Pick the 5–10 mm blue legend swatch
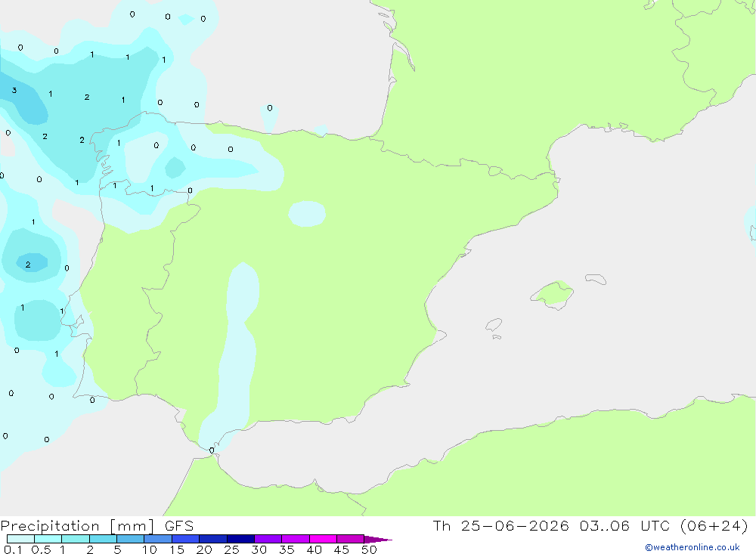756x554 pixels. pyautogui.click(x=131, y=539)
